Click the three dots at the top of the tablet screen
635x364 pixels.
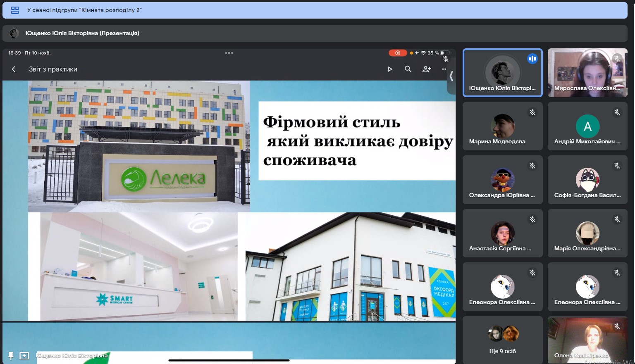point(229,53)
